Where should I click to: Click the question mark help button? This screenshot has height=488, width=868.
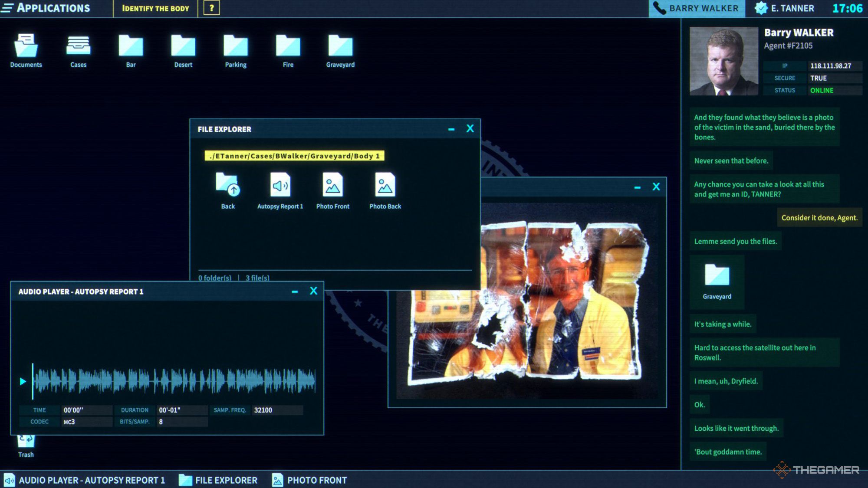[x=212, y=9]
